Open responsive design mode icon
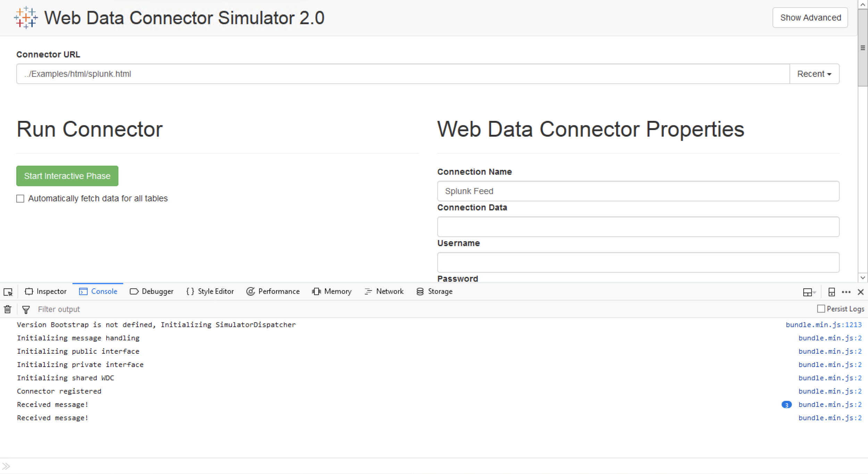868x474 pixels. click(x=832, y=292)
